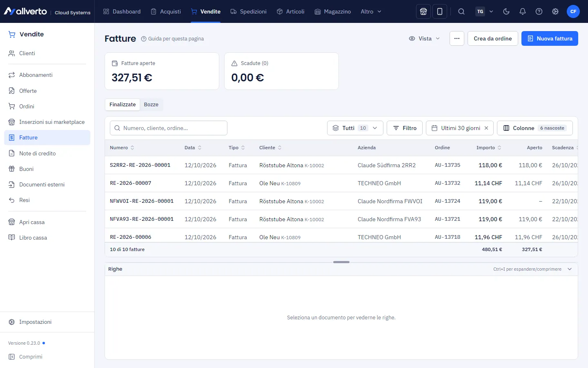Click Crea da ordine button
Screen dimensions: 588x368
point(493,38)
